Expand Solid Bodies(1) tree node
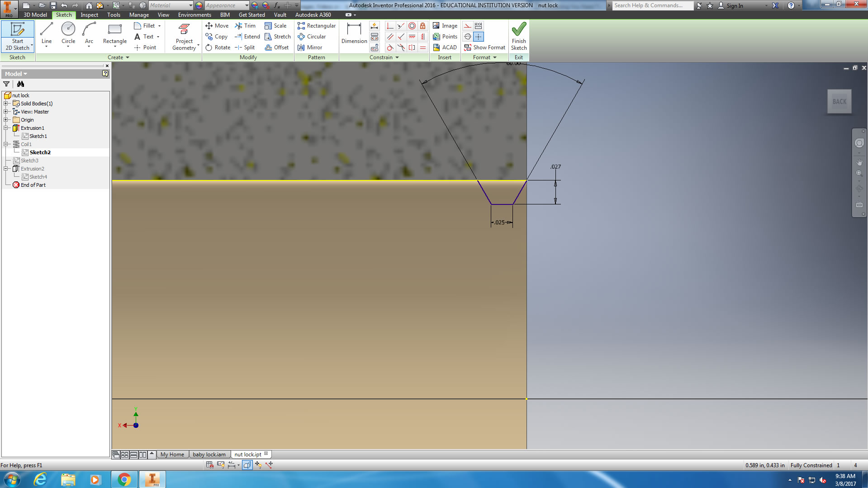Viewport: 868px width, 488px height. pyautogui.click(x=6, y=104)
